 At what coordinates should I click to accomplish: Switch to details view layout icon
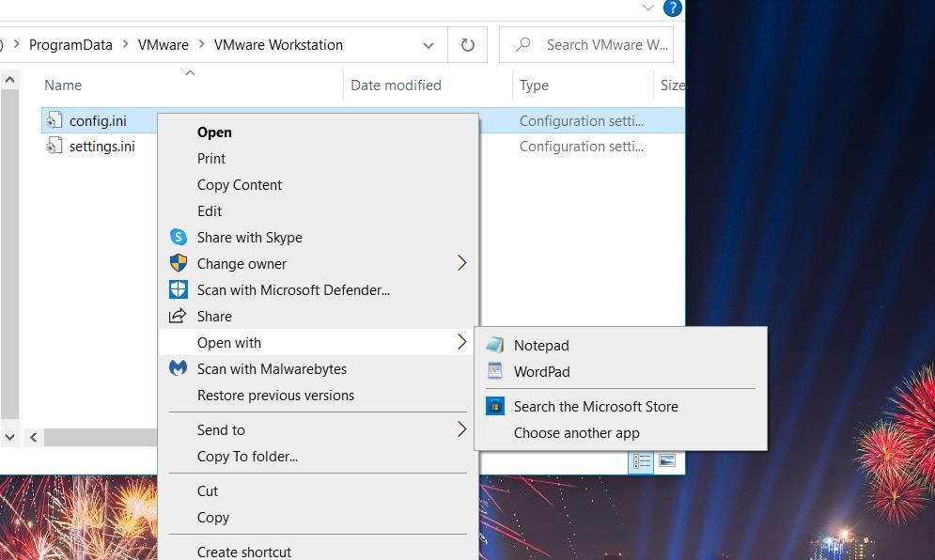tap(641, 461)
